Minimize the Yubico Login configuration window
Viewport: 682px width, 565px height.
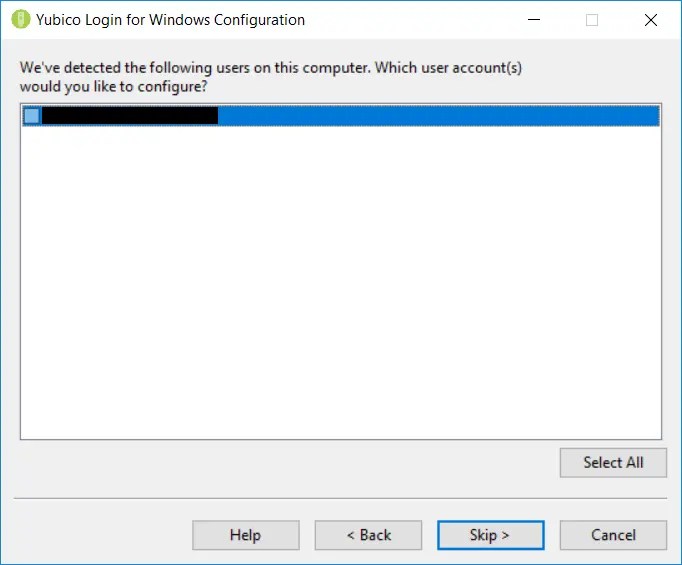[x=534, y=20]
